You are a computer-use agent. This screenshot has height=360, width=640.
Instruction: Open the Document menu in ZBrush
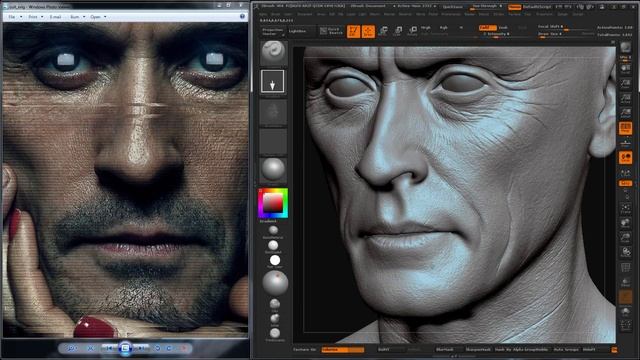click(x=304, y=14)
